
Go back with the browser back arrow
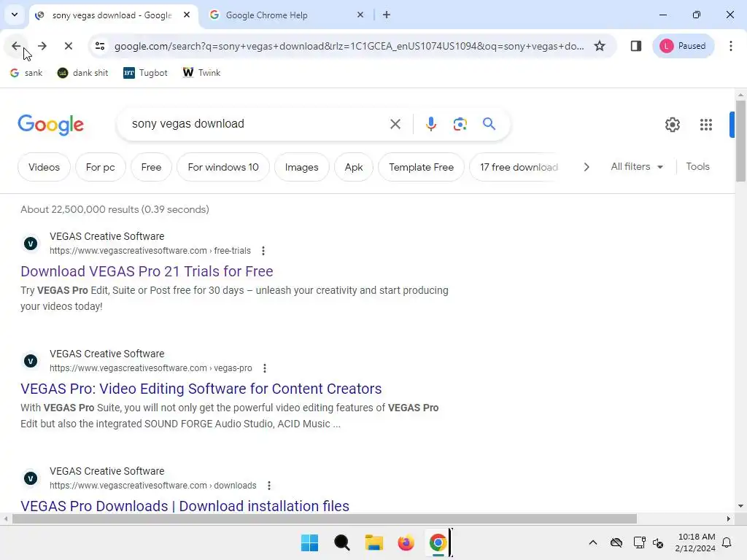(16, 46)
